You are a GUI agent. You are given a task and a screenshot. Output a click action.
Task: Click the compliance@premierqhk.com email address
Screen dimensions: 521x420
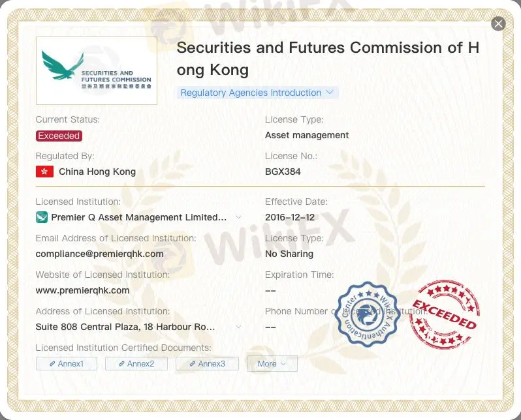click(99, 254)
